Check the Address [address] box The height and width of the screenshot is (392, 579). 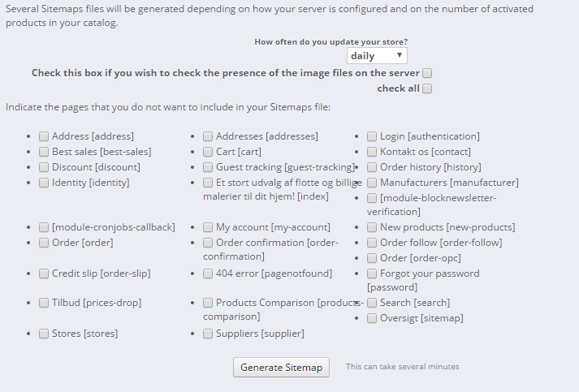pos(44,136)
